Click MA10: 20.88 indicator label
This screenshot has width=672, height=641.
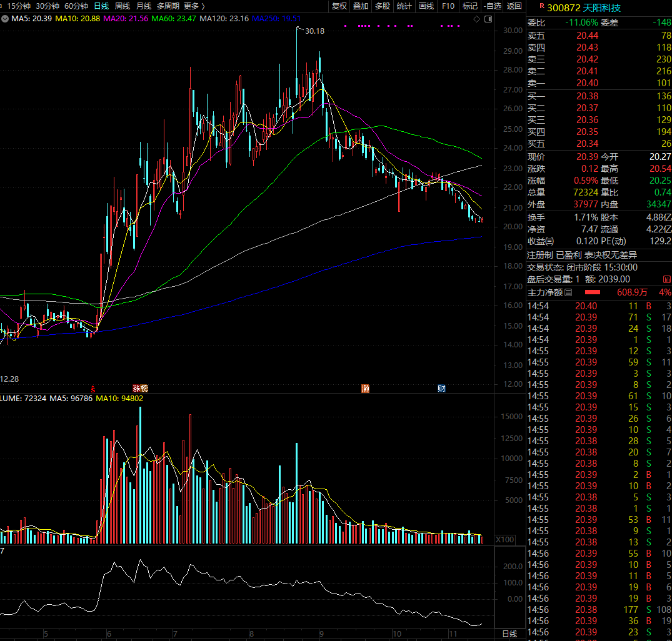[78, 19]
